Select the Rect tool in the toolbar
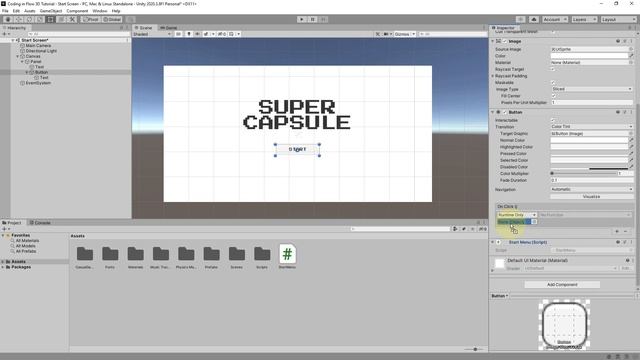The width and height of the screenshot is (640, 360). click(50, 19)
